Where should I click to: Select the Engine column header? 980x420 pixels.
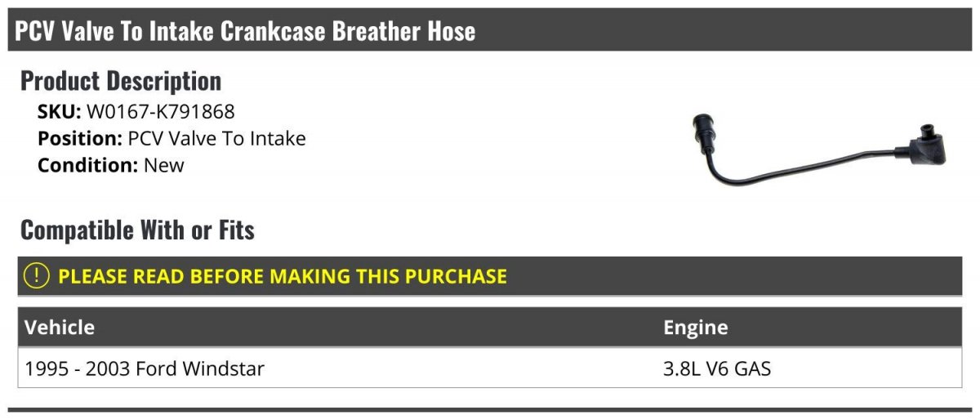696,328
